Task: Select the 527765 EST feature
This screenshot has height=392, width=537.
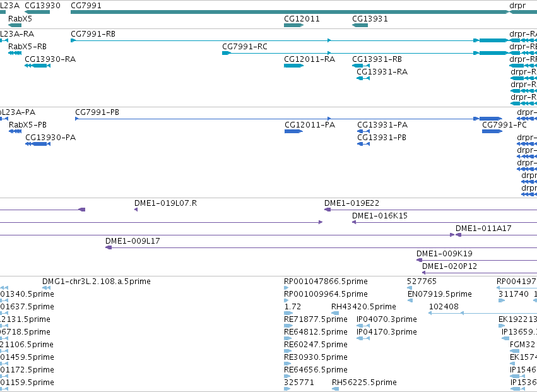Action: pos(410,288)
